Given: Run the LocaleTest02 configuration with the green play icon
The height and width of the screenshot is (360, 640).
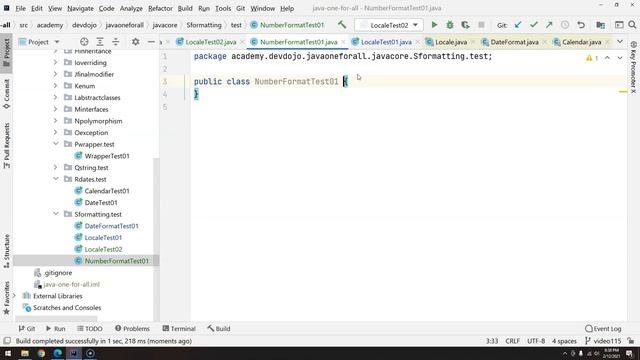Looking at the screenshot, I should pyautogui.click(x=434, y=25).
